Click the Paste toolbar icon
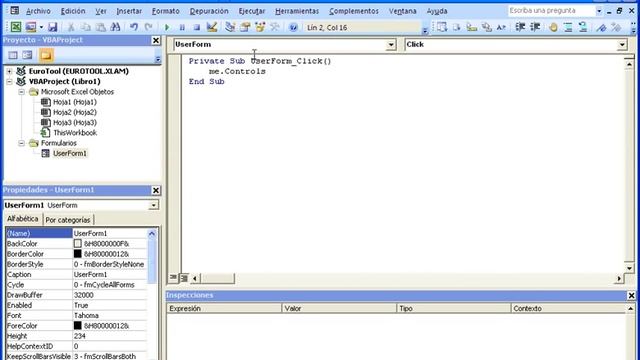Image resolution: width=640 pixels, height=360 pixels. click(x=100, y=27)
